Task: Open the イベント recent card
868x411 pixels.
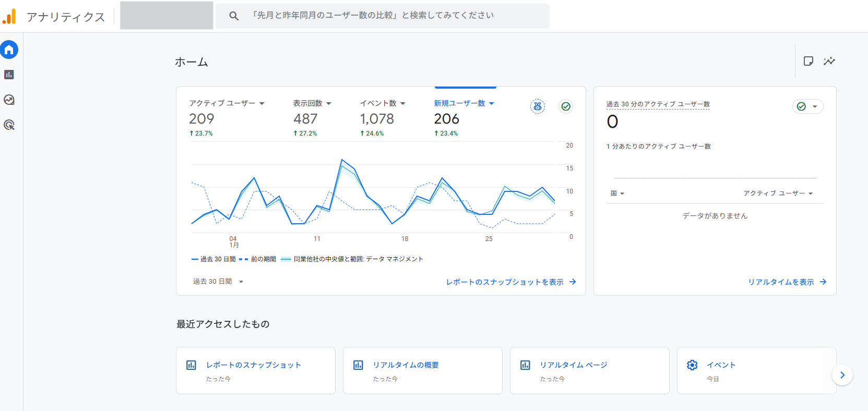Action: click(x=757, y=371)
